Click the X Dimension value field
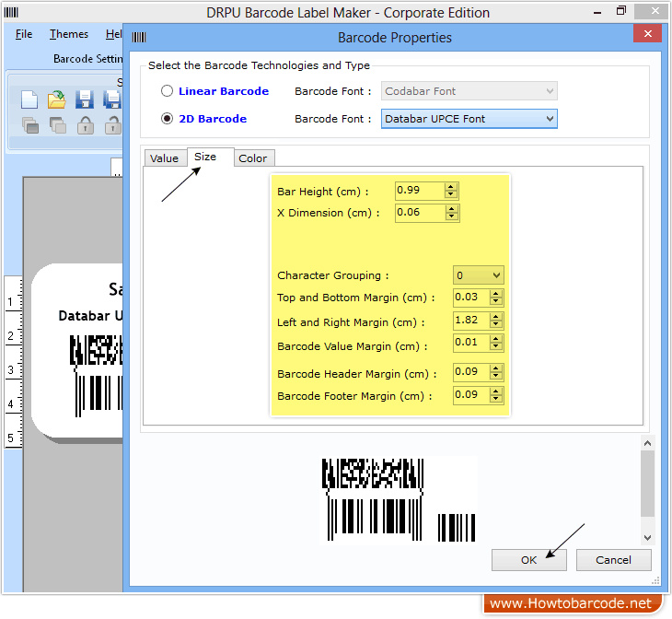 (420, 213)
